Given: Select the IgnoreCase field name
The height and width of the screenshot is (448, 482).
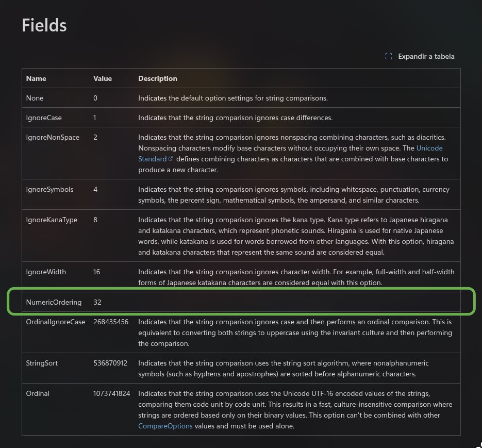Looking at the screenshot, I should (44, 118).
